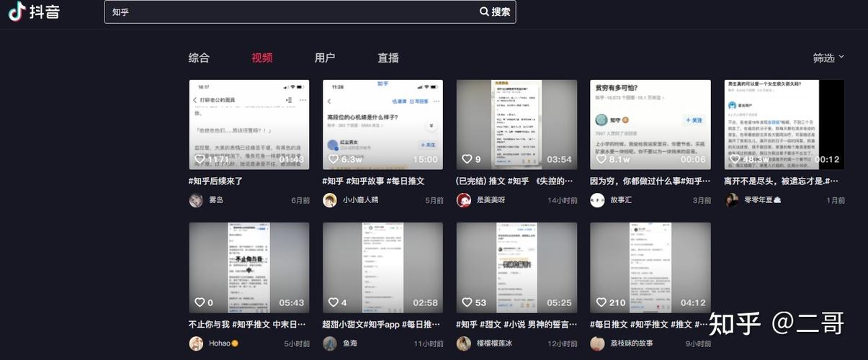
Task: Open avatar of user 雾岛
Action: click(196, 200)
